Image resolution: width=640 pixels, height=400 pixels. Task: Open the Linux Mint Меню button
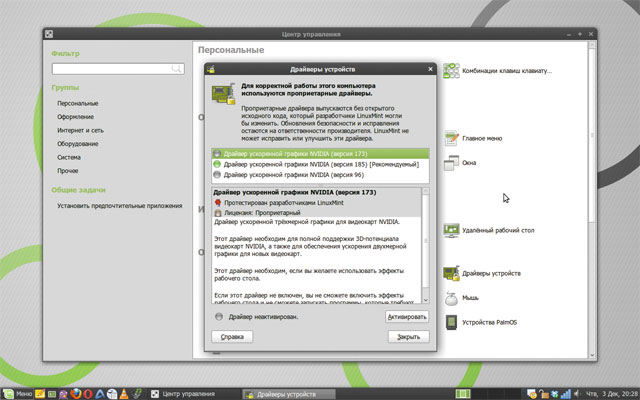pyautogui.click(x=17, y=394)
